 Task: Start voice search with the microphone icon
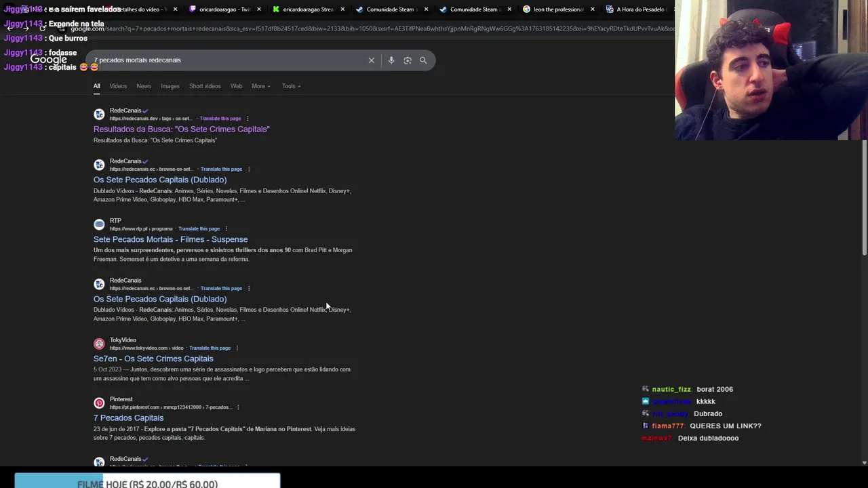[x=391, y=60]
